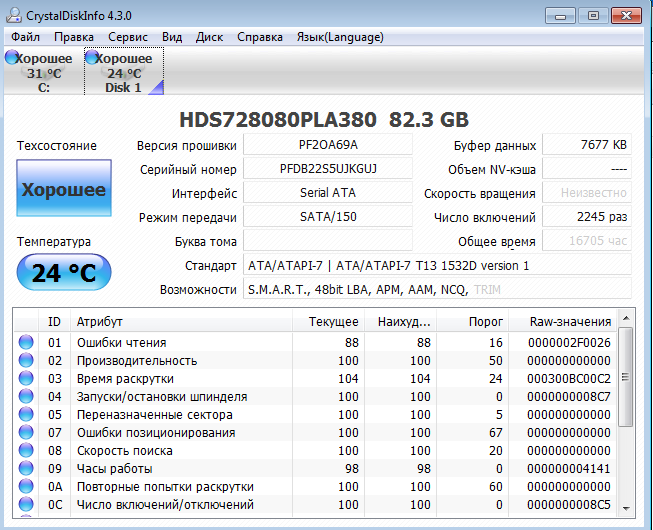The height and width of the screenshot is (530, 653).
Task: Click the power-on count field 2245 раз
Action: [x=587, y=216]
